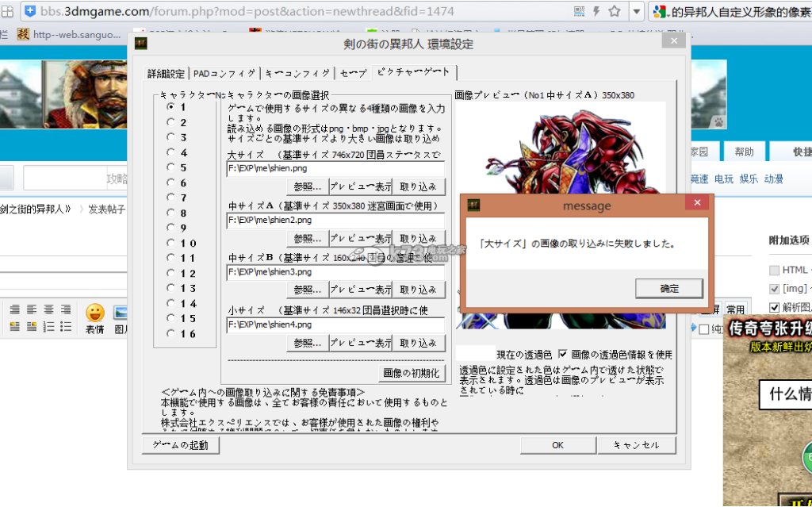This screenshot has width=812, height=507.
Task: Switch to the 詳細設定 tab
Action: click(166, 74)
